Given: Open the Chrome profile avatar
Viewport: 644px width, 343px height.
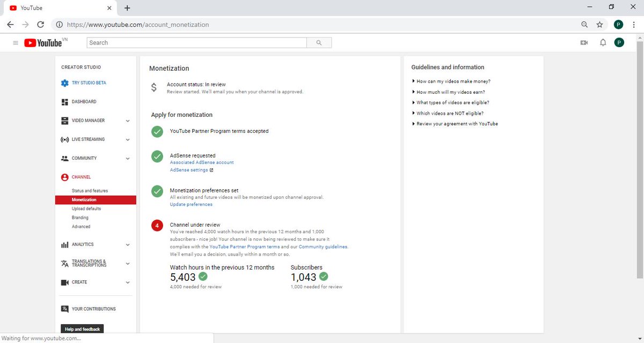Looking at the screenshot, I should click(x=618, y=25).
